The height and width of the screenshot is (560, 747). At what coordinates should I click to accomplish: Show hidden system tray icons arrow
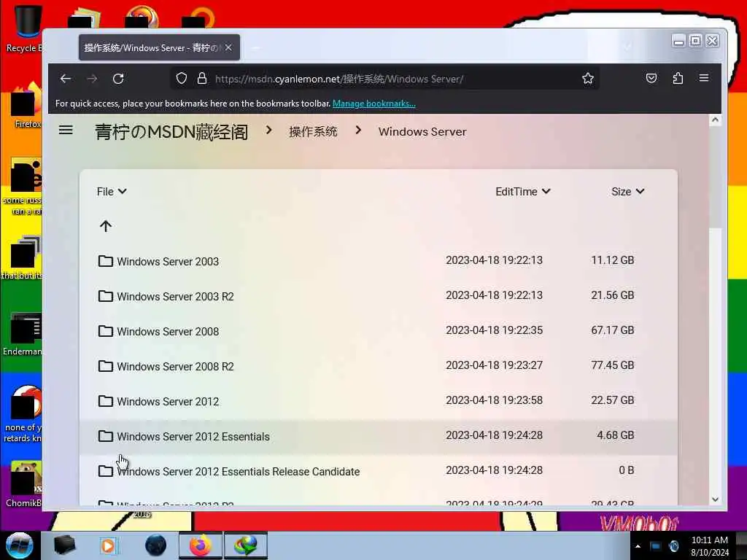click(x=638, y=546)
